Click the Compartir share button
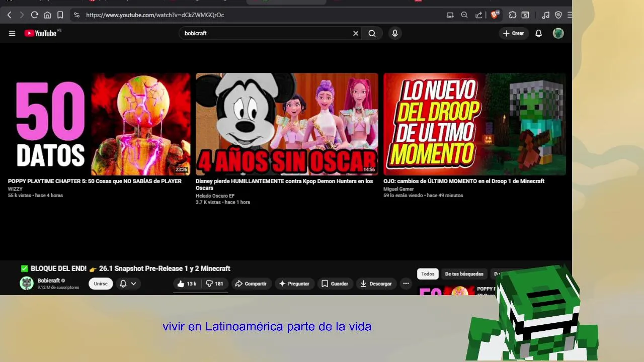The width and height of the screenshot is (644, 362). 251,284
